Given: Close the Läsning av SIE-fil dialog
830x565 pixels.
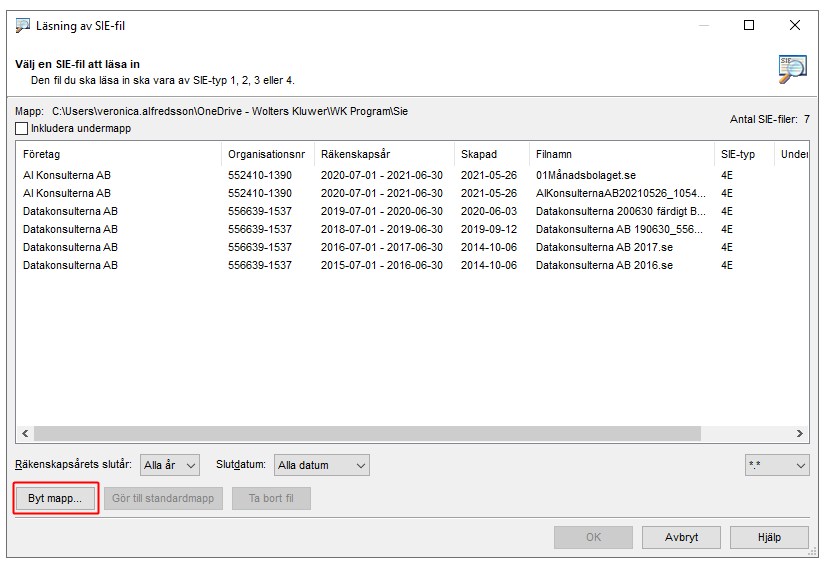Looking at the screenshot, I should 795,25.
